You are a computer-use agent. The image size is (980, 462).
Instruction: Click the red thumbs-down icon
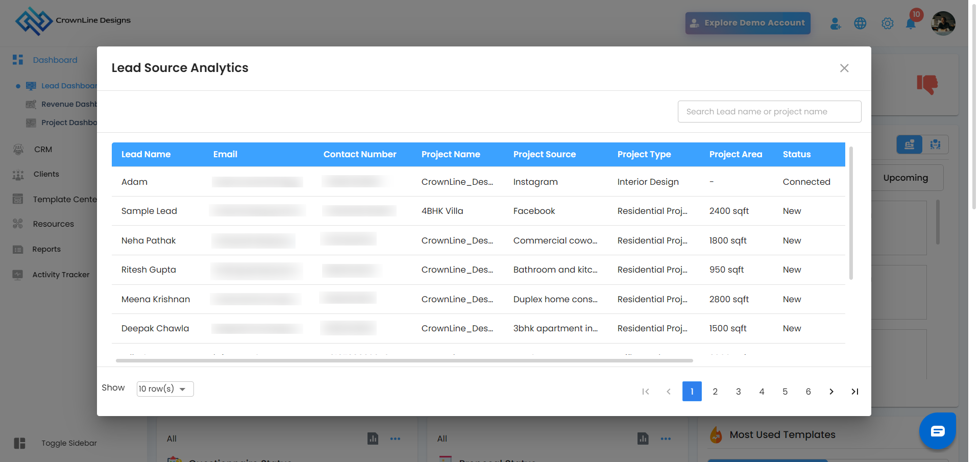coord(927,84)
